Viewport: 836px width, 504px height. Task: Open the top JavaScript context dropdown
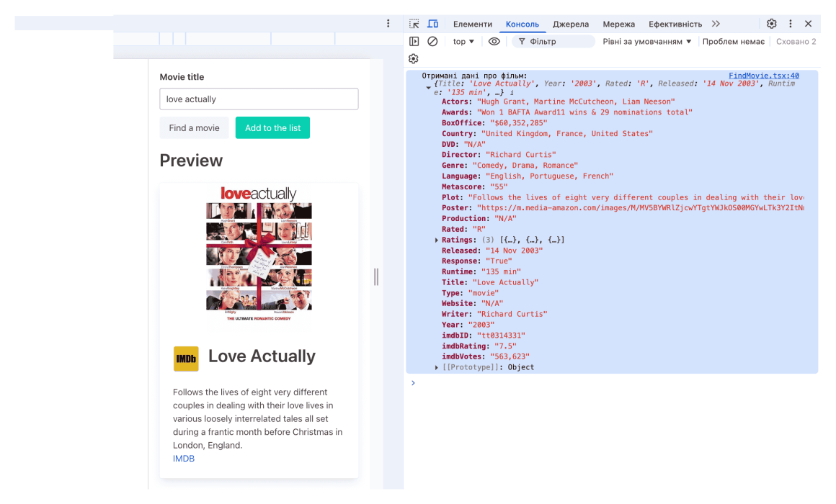pos(463,42)
